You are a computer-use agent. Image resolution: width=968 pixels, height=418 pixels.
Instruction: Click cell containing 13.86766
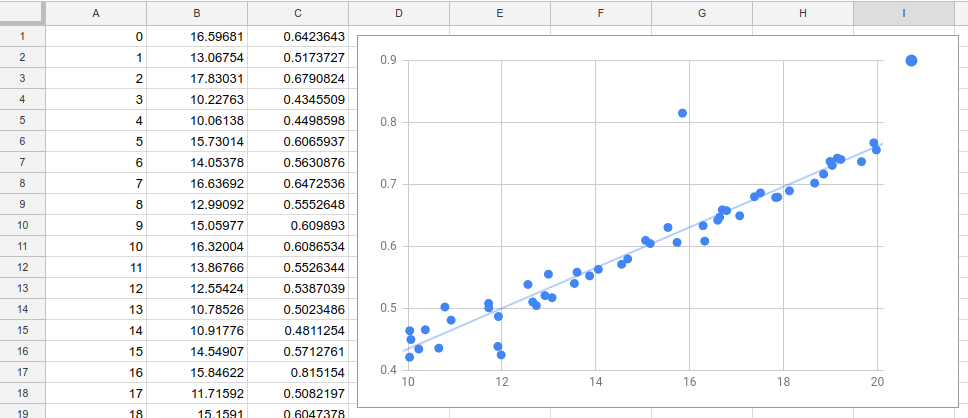tap(197, 267)
